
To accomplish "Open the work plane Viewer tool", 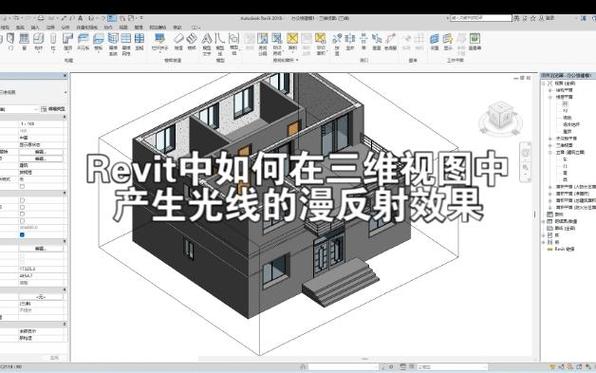I will (x=474, y=41).
